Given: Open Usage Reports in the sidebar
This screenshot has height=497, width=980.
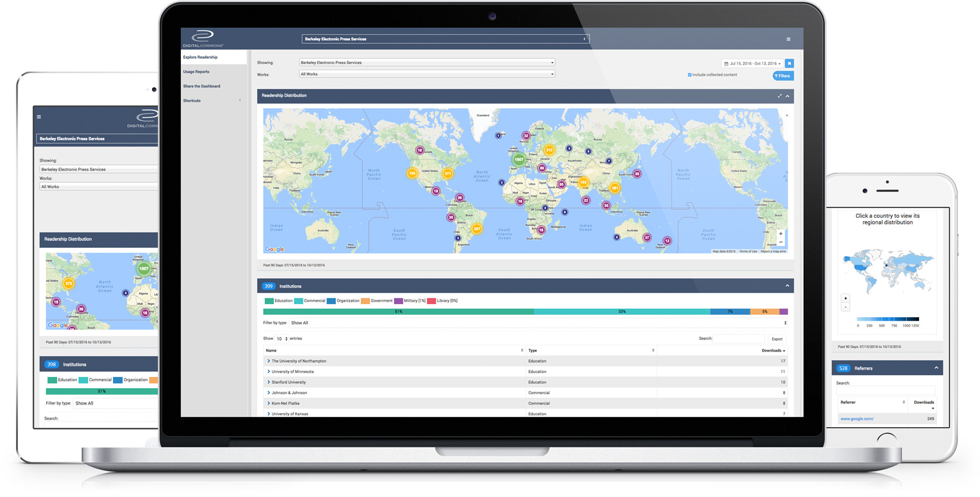Looking at the screenshot, I should click(196, 72).
